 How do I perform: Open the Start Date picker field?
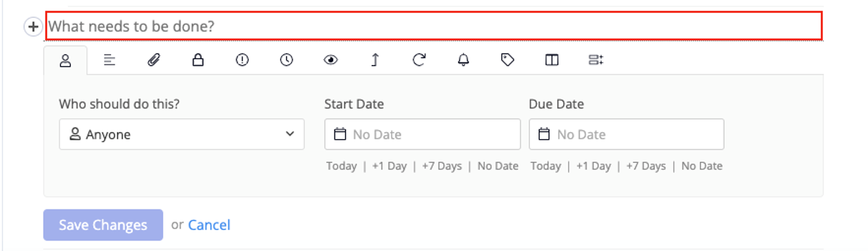pyautogui.click(x=422, y=135)
